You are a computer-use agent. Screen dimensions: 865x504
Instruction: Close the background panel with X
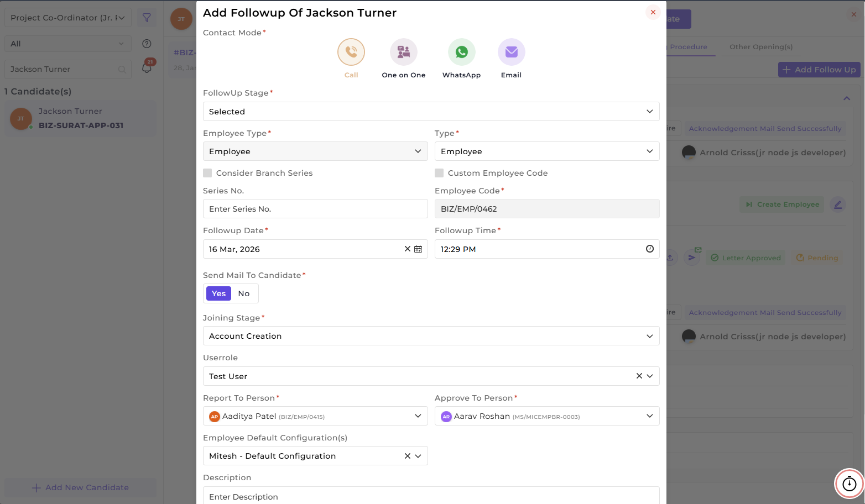pyautogui.click(x=854, y=14)
